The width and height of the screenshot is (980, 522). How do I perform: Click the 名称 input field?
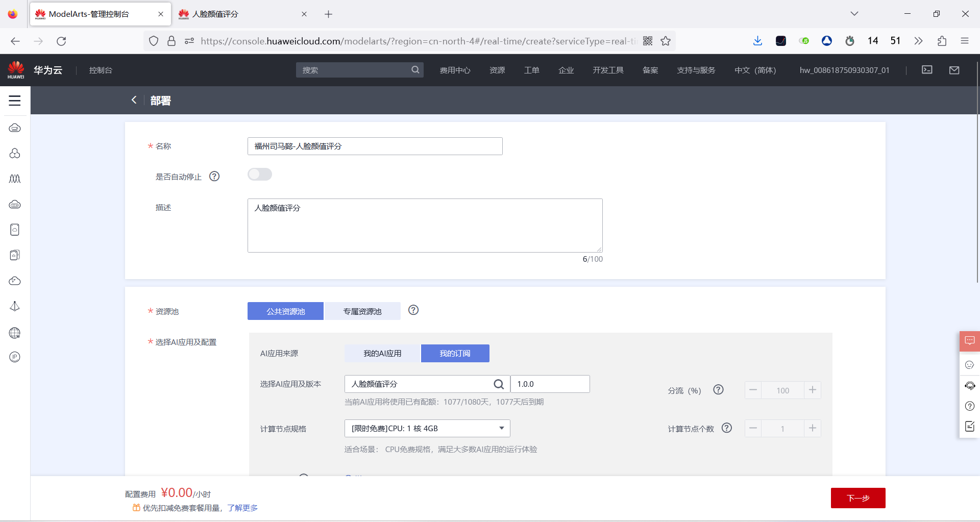375,146
